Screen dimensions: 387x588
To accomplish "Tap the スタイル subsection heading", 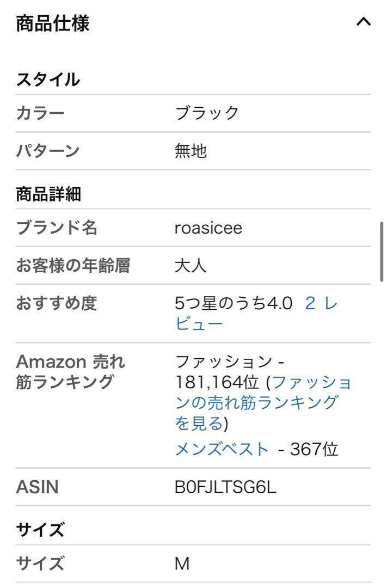I will click(x=48, y=79).
